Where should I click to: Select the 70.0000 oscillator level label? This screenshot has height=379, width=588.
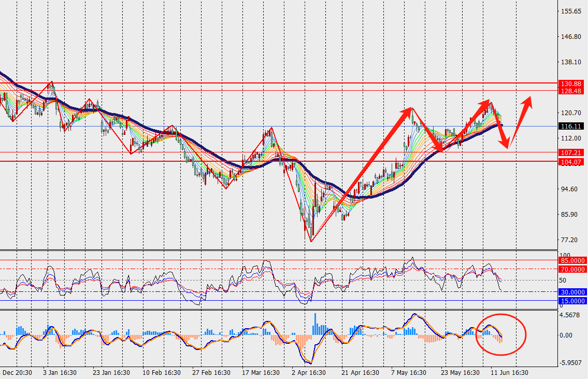pos(572,269)
